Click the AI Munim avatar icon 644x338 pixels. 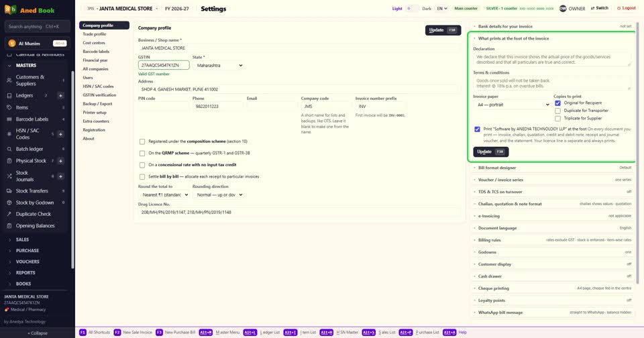click(12, 43)
